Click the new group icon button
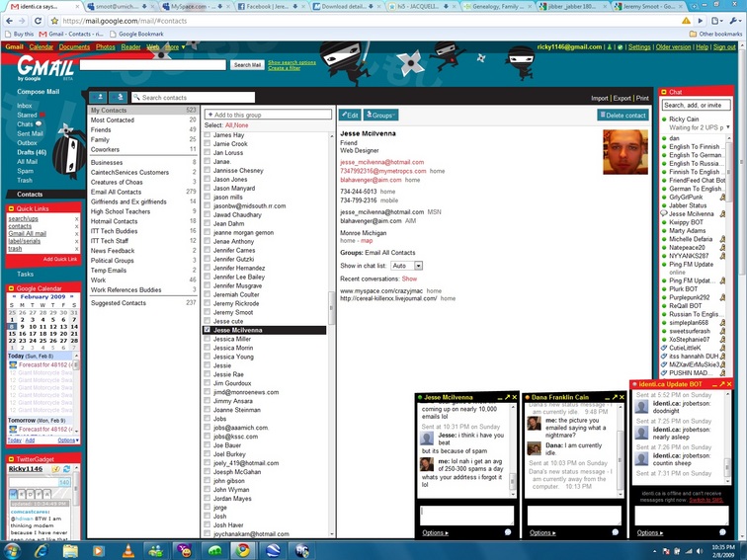 pos(119,97)
